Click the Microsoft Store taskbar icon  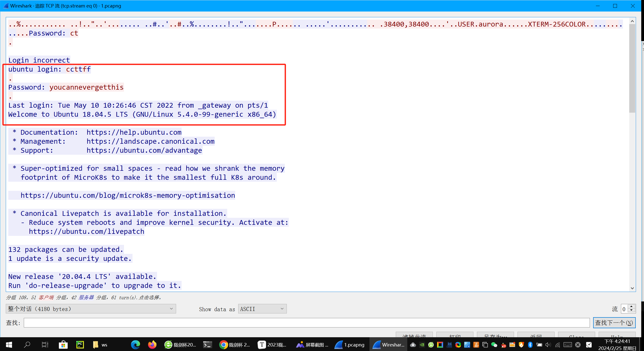click(63, 345)
